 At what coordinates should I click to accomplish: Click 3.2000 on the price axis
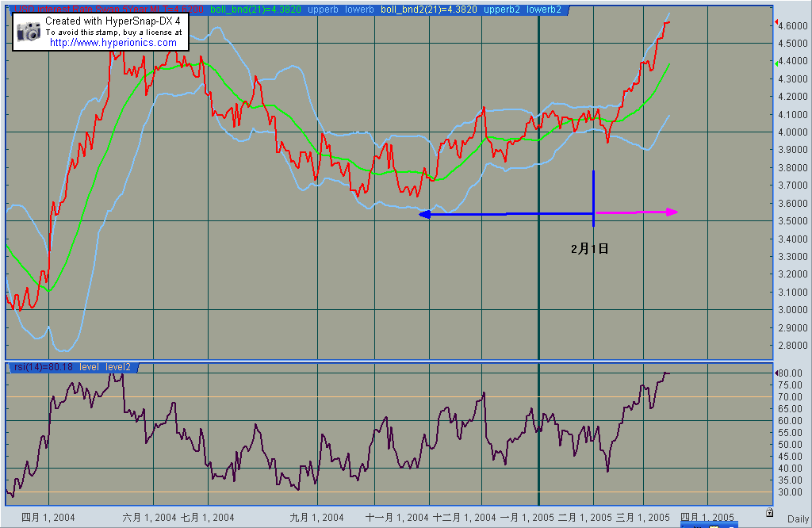pyautogui.click(x=793, y=274)
